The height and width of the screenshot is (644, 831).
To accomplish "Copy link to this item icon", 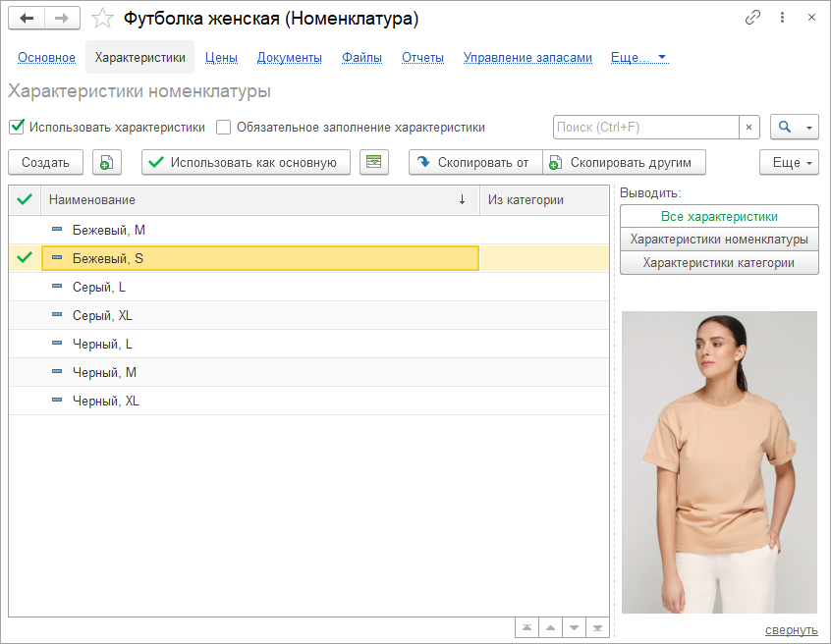I will pos(753,18).
